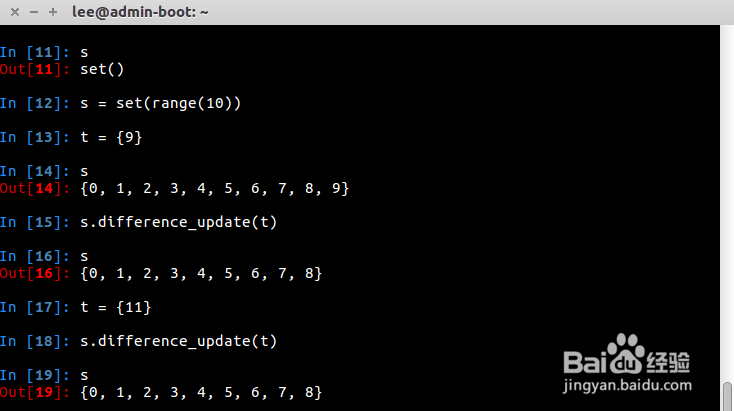Minimize the terminal using the dash button
734x411 pixels.
click(x=34, y=12)
